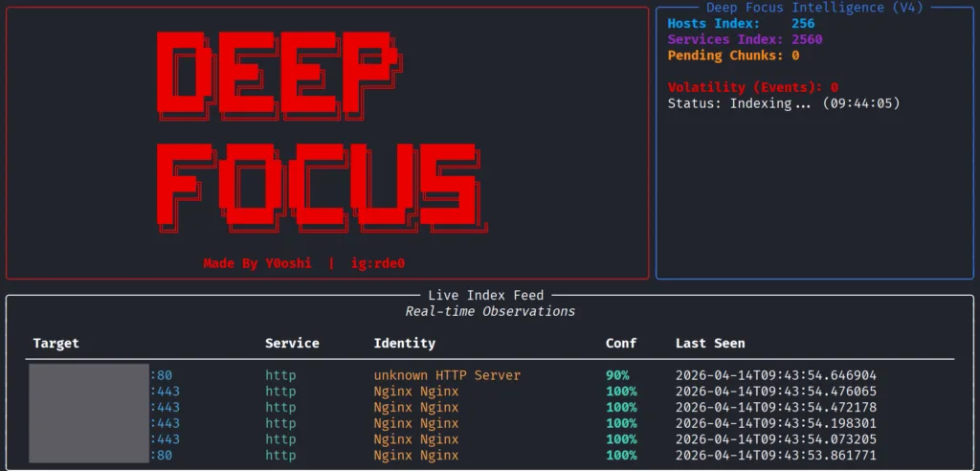Click 100% in the row ending 54.073205

pyautogui.click(x=621, y=439)
